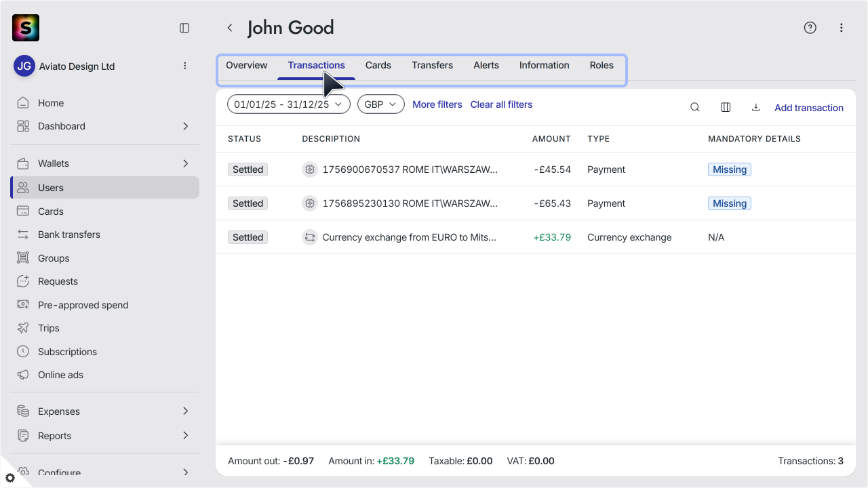
Task: Click the STATUS column header
Action: click(x=244, y=139)
